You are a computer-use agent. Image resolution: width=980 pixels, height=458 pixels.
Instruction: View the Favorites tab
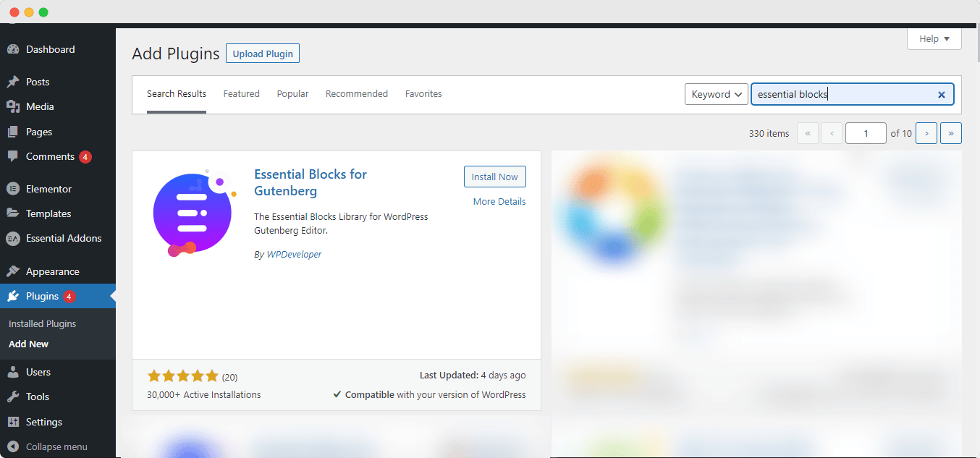pyautogui.click(x=423, y=94)
